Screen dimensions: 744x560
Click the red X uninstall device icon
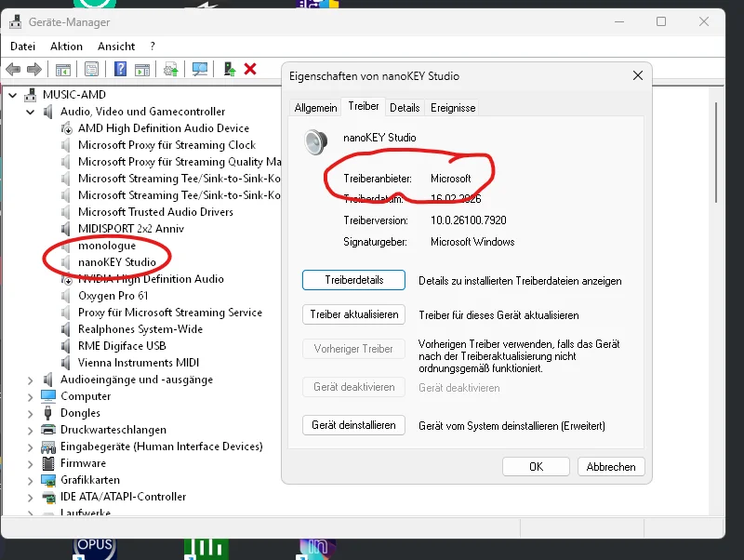(250, 69)
